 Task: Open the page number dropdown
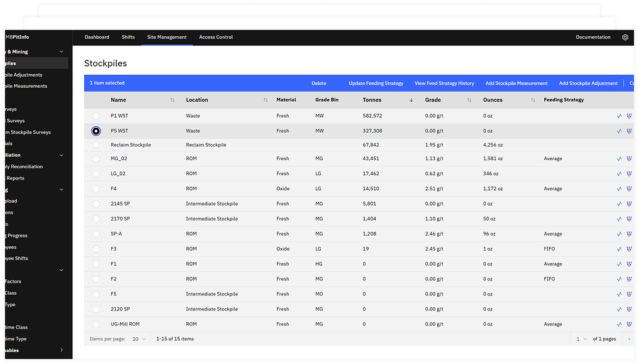click(582, 339)
